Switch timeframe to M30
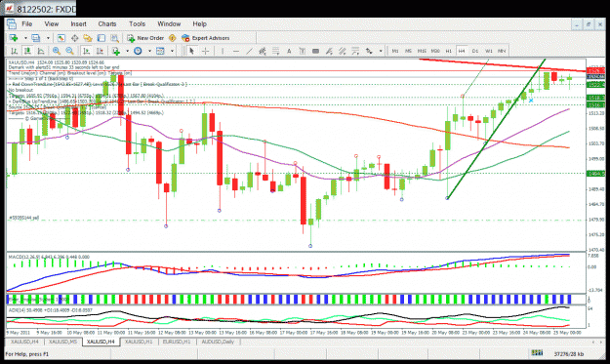610x364 pixels. 435,51
